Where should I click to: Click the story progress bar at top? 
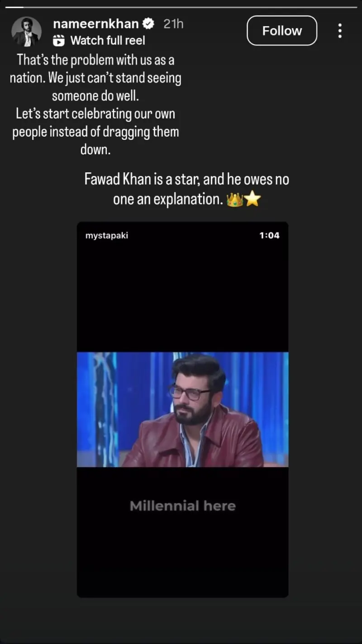click(181, 7)
